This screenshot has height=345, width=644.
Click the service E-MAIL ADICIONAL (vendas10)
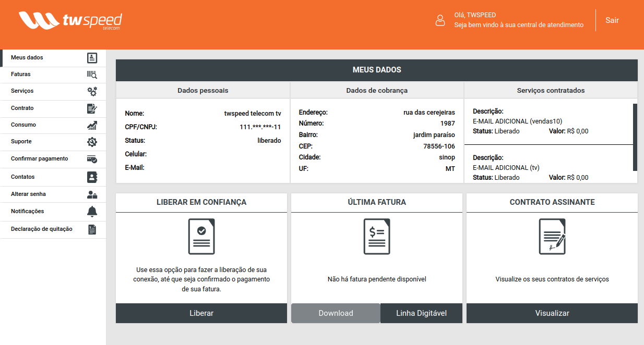(517, 121)
